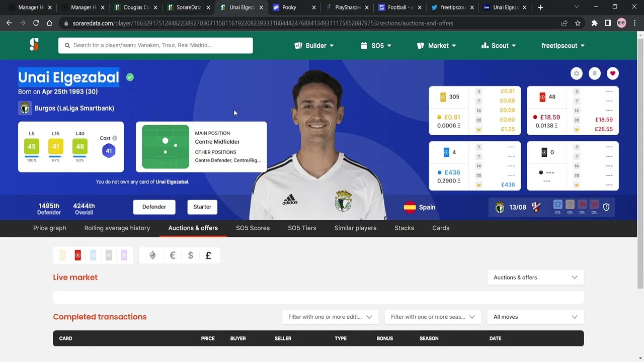Viewport: 644px width, 362px height.
Task: Expand the Market menu
Action: 437,45
